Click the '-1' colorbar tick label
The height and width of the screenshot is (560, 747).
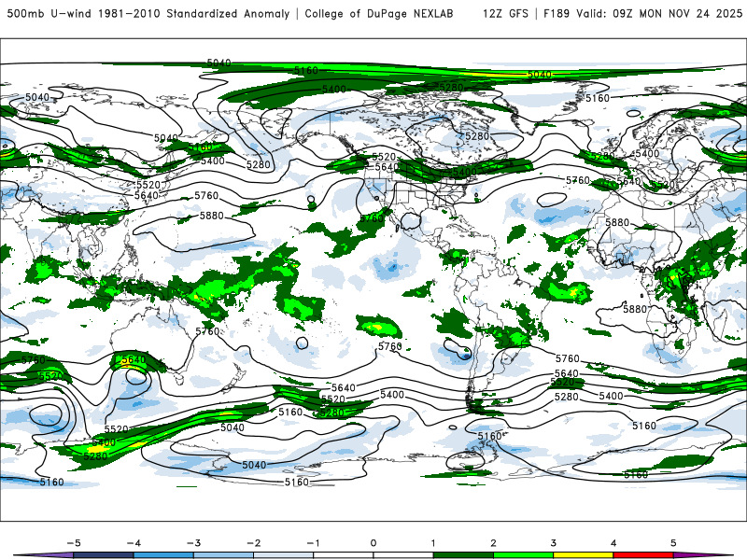coord(313,543)
